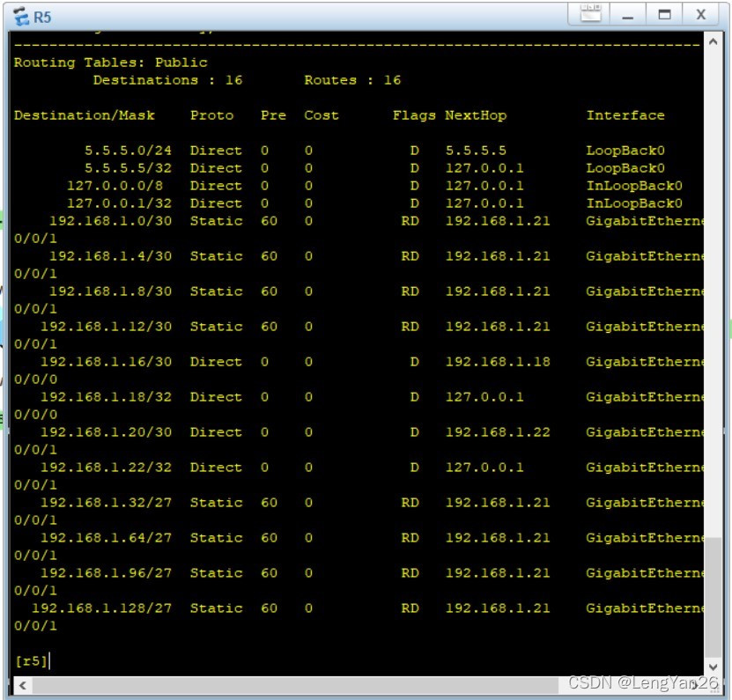Click destination 192.168.1.16/30

[x=106, y=362]
